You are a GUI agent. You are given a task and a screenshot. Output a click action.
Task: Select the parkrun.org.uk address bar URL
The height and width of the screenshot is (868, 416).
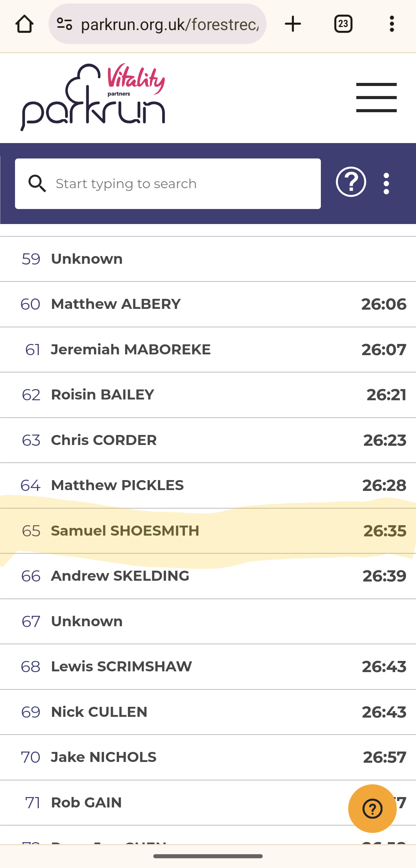(170, 24)
